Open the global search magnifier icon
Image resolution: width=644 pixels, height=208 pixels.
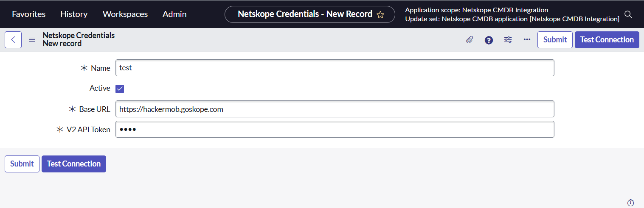[628, 14]
